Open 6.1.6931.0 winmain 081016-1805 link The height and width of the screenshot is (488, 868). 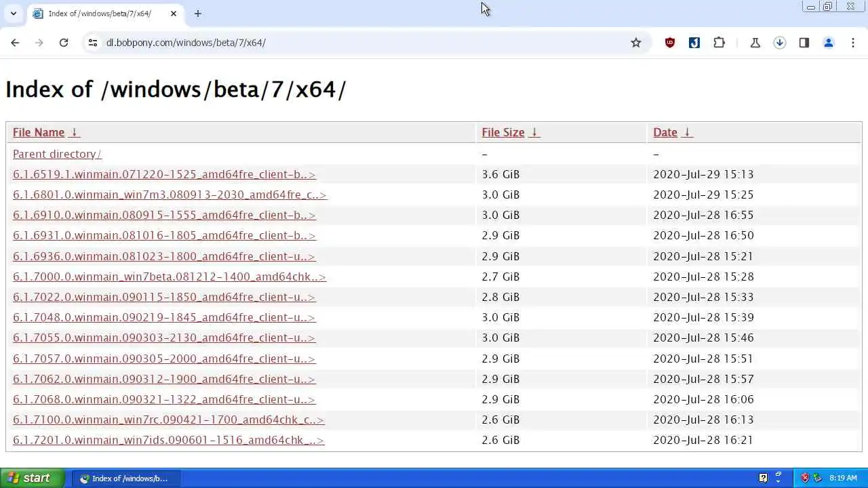coord(164,235)
